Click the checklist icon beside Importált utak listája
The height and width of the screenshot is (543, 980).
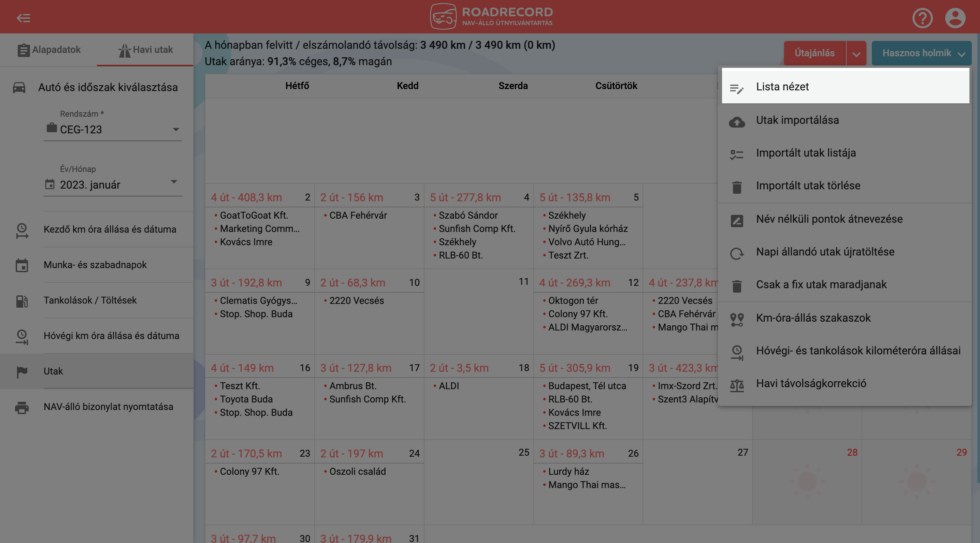[736, 155]
